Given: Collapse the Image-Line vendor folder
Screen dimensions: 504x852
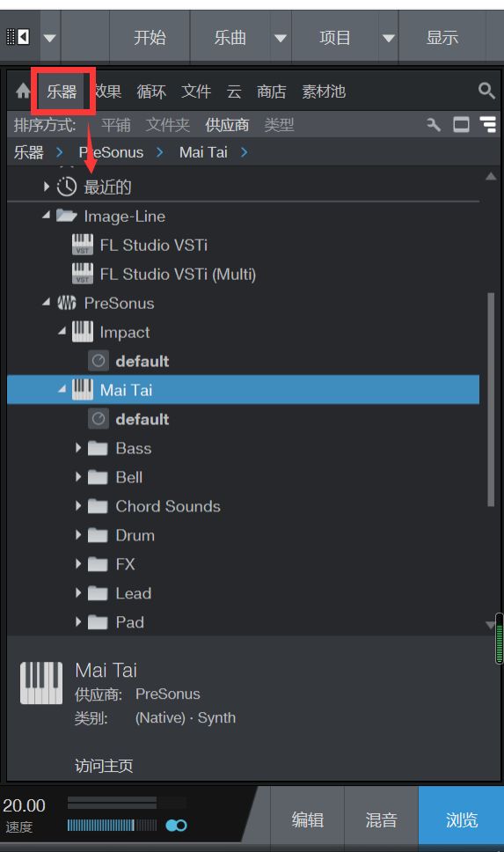Looking at the screenshot, I should [x=47, y=216].
